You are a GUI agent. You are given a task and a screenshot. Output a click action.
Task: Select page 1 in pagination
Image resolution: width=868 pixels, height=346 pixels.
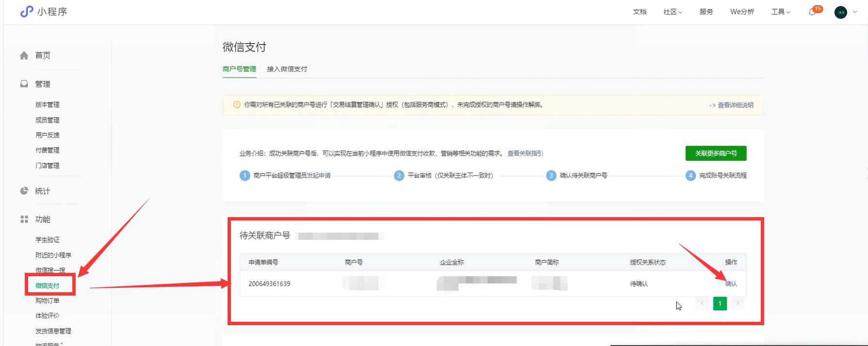point(720,303)
